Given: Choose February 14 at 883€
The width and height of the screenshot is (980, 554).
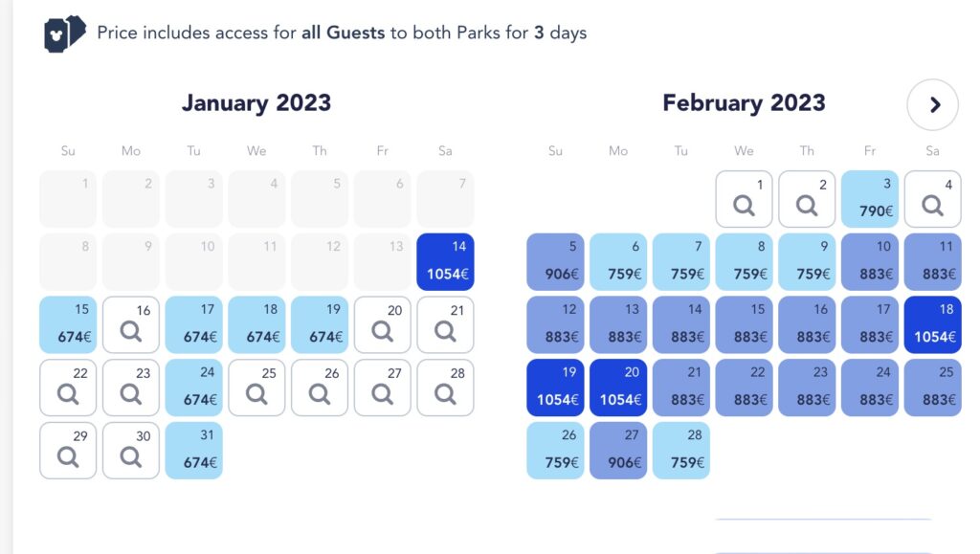Looking at the screenshot, I should coord(681,325).
